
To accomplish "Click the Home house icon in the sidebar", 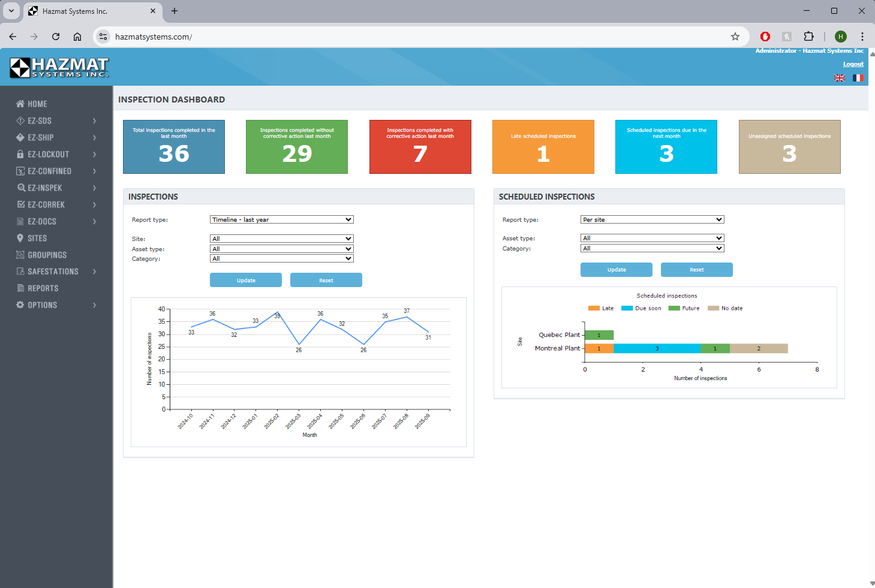I will click(20, 104).
